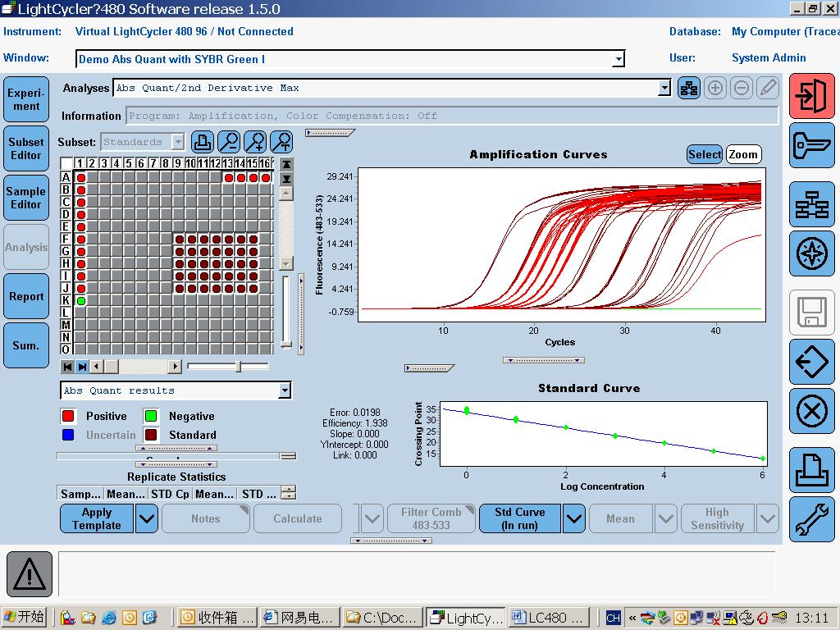Screen dimensions: 840x630
Task: Toggle the red Positive legend box
Action: (x=68, y=416)
